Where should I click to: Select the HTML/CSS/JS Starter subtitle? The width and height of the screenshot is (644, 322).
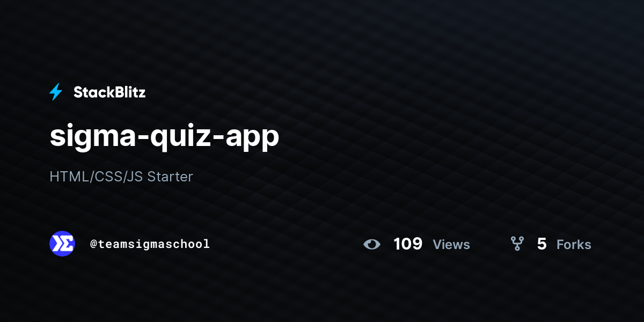pos(121,177)
